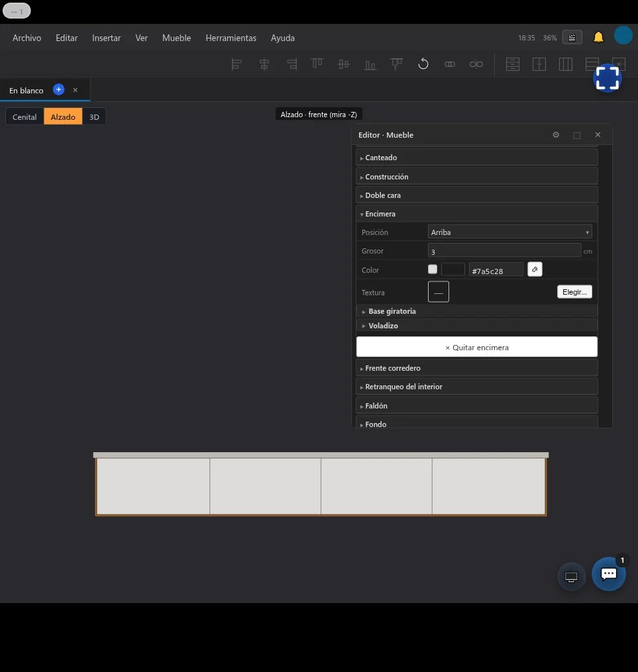Click the vertical columns divider icon
This screenshot has width=638, height=672.
tap(566, 64)
